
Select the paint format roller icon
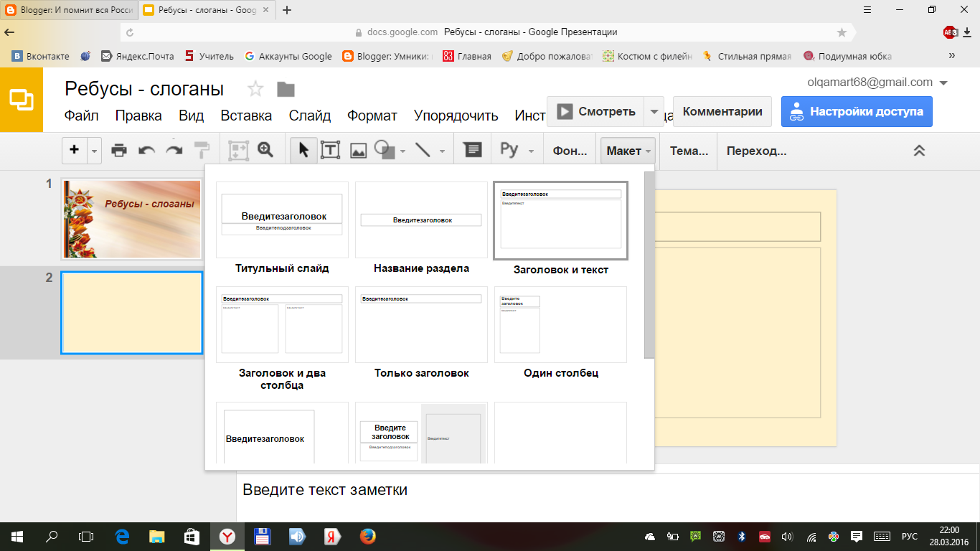(x=202, y=151)
